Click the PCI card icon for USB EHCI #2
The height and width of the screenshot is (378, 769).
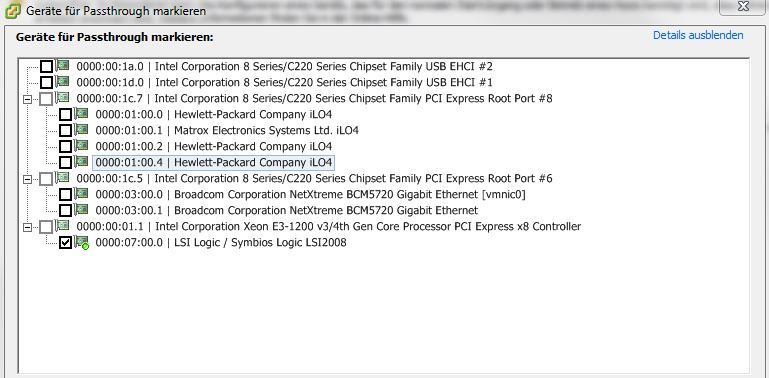63,66
